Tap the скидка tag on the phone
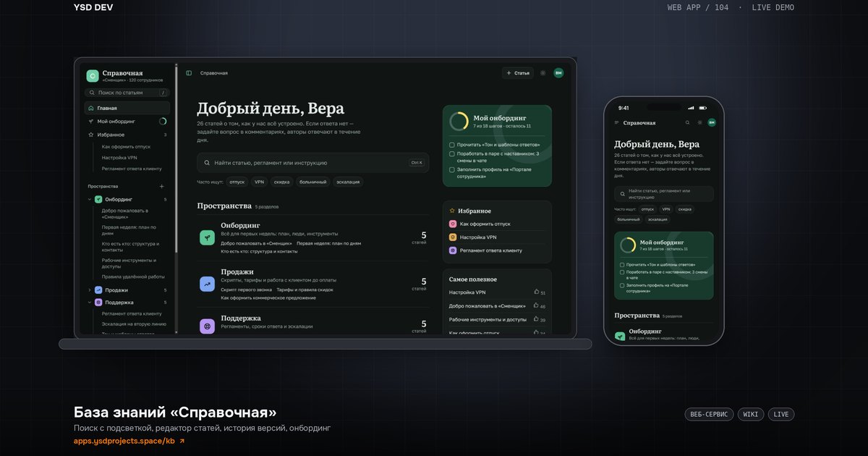 pyautogui.click(x=685, y=209)
